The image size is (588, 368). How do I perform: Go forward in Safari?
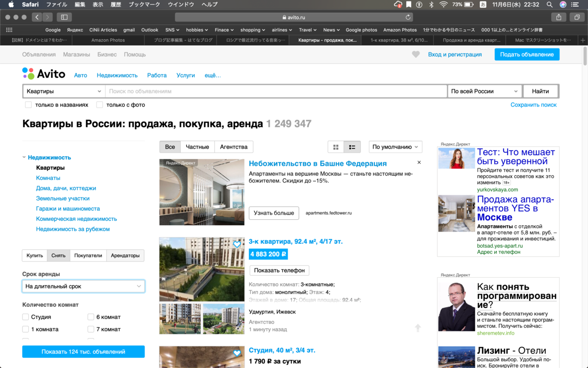(48, 17)
